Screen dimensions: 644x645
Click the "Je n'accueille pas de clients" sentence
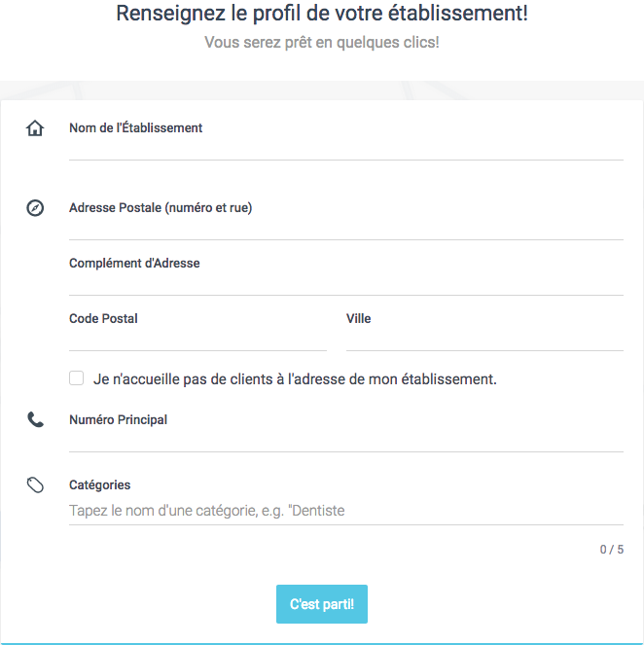295,379
